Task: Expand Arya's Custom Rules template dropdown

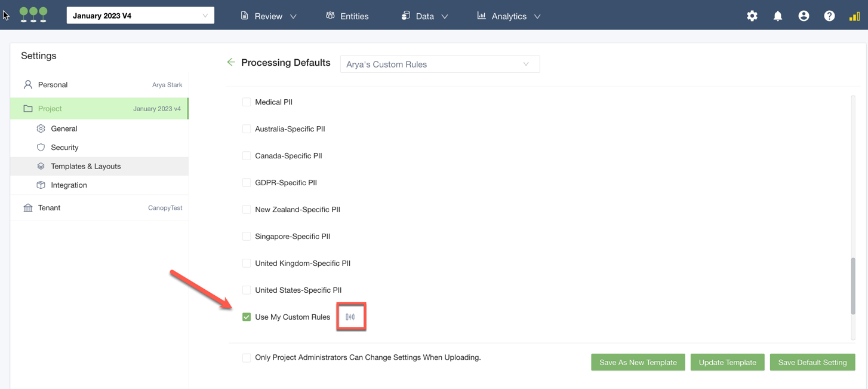Action: tap(439, 65)
